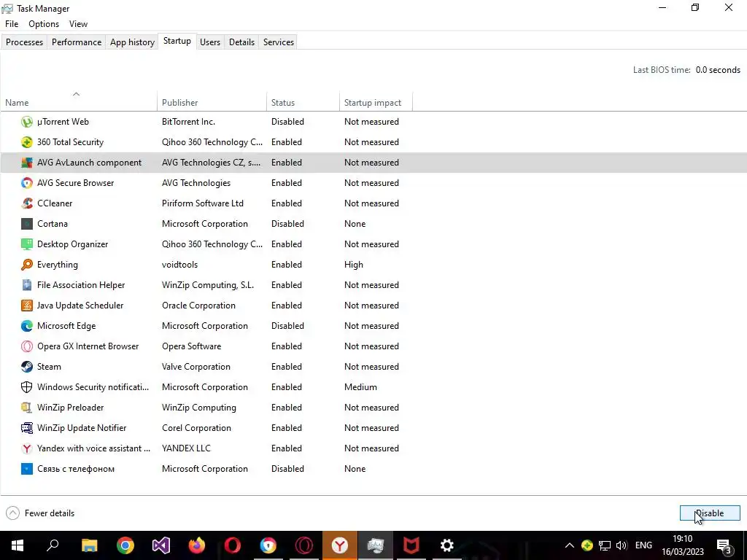
Task: Open the clock showing 19:10
Action: 683,545
